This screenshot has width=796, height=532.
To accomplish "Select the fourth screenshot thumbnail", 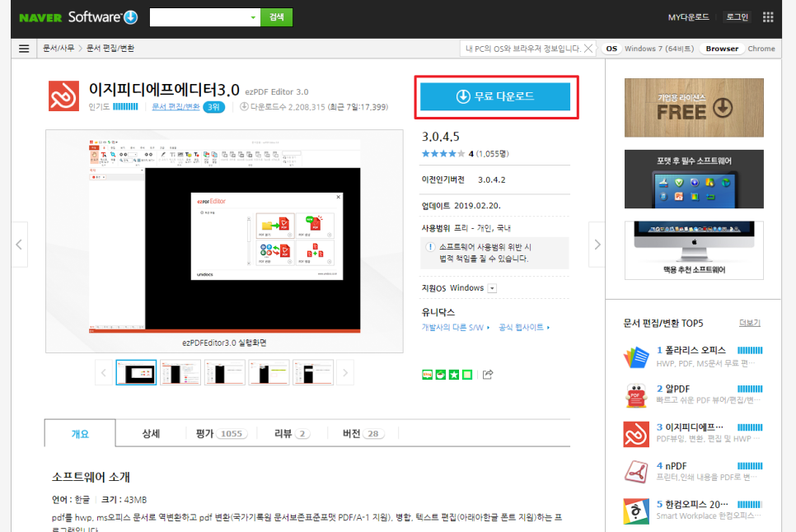I will point(269,373).
